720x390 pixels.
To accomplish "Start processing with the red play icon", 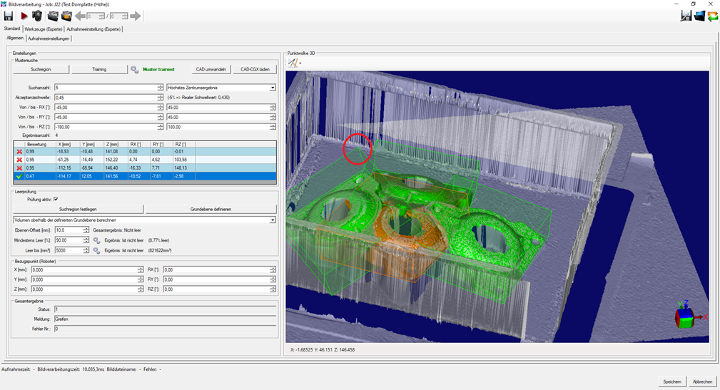I will [x=24, y=16].
